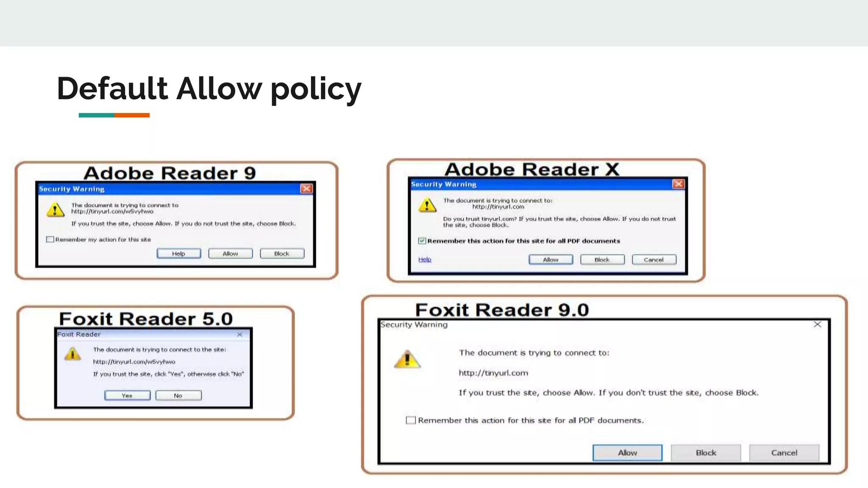Select URL http://tinyurl.com in Foxit Reader 9.0
The width and height of the screenshot is (868, 488).
pos(494,373)
